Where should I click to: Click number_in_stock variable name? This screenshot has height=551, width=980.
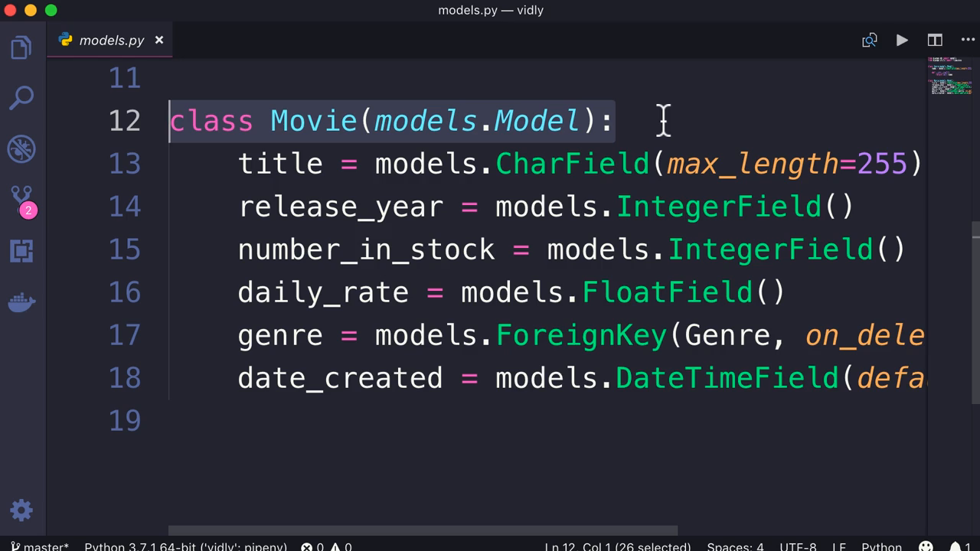366,249
